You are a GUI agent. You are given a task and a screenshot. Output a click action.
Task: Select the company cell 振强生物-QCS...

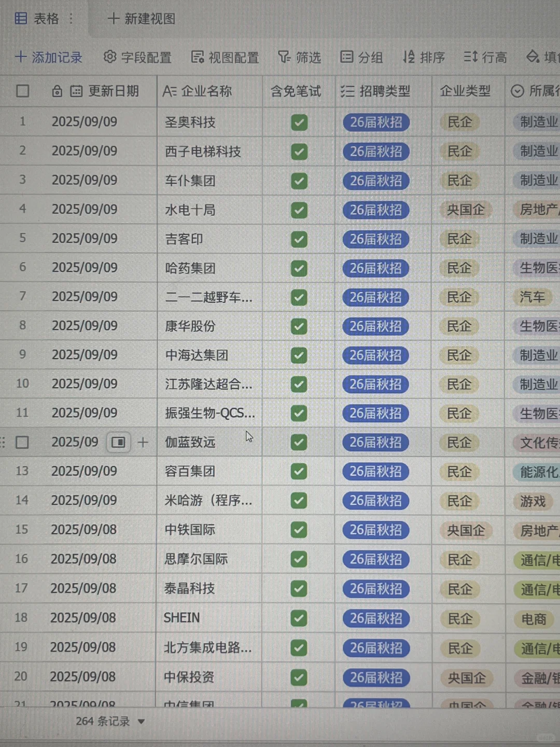pyautogui.click(x=209, y=413)
